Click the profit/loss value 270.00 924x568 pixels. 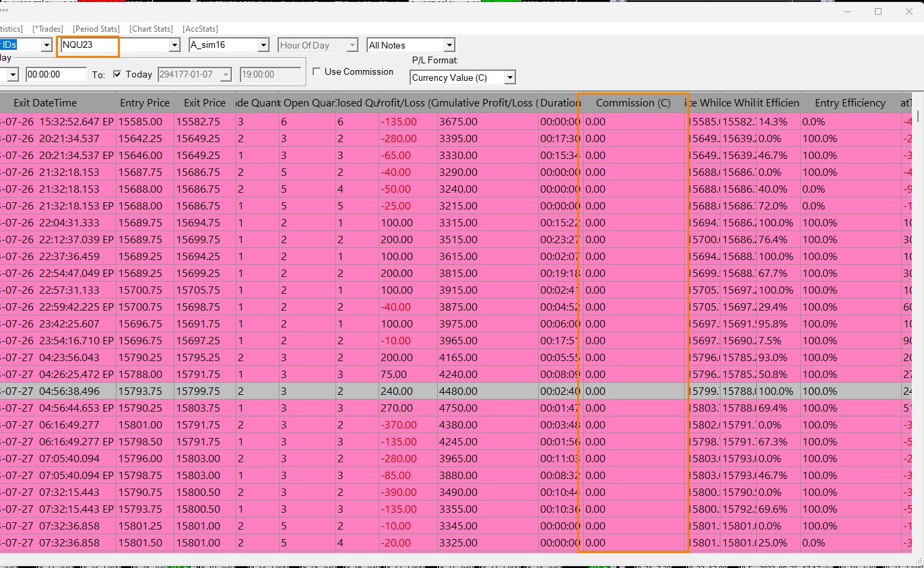[397, 408]
